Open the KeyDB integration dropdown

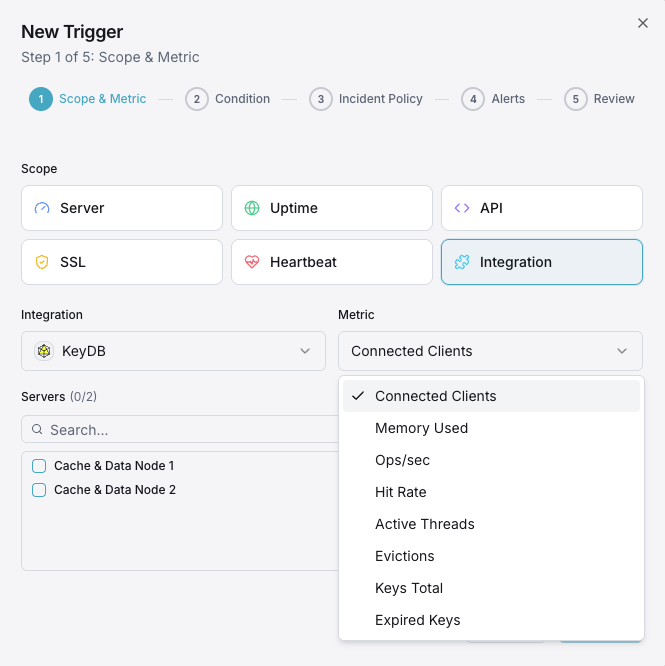coord(173,351)
